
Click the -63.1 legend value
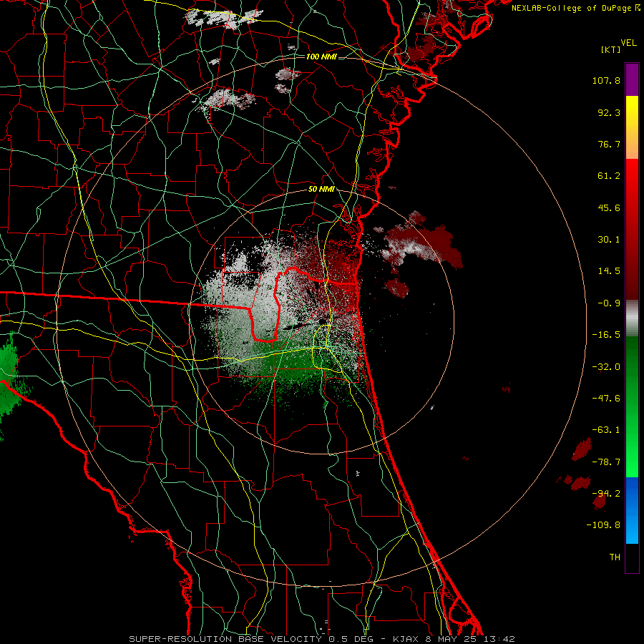tap(606, 430)
